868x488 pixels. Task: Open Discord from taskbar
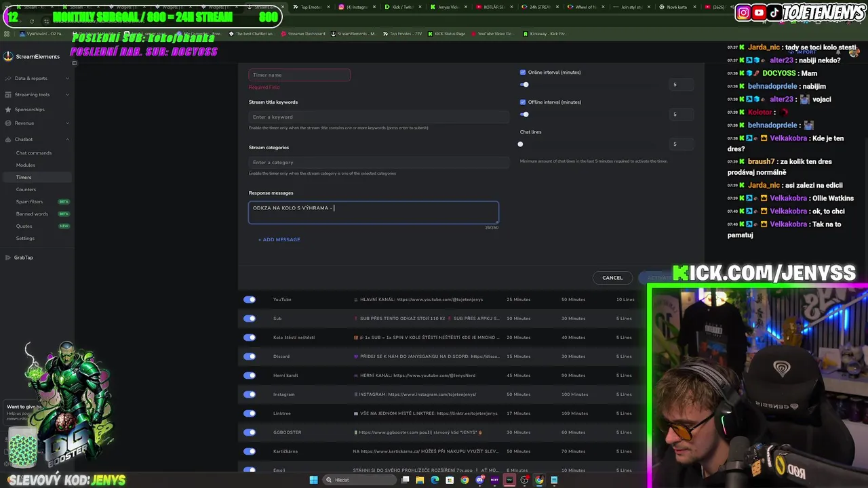click(x=479, y=480)
